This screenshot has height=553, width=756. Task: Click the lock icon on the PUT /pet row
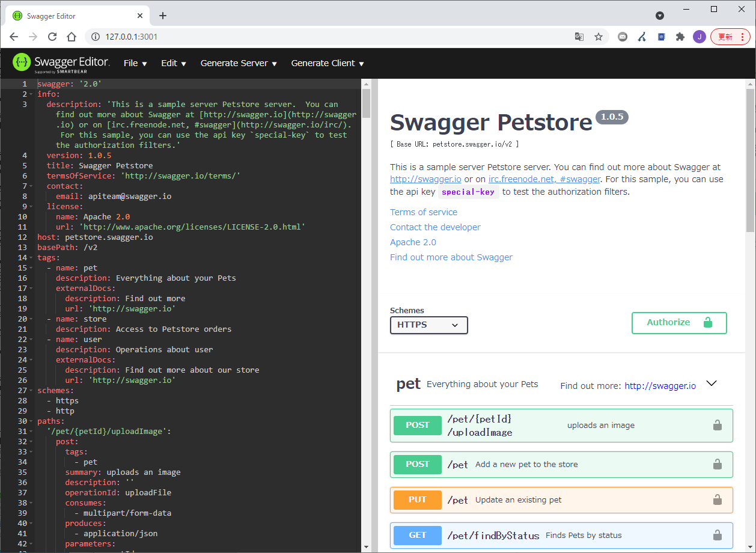point(717,500)
